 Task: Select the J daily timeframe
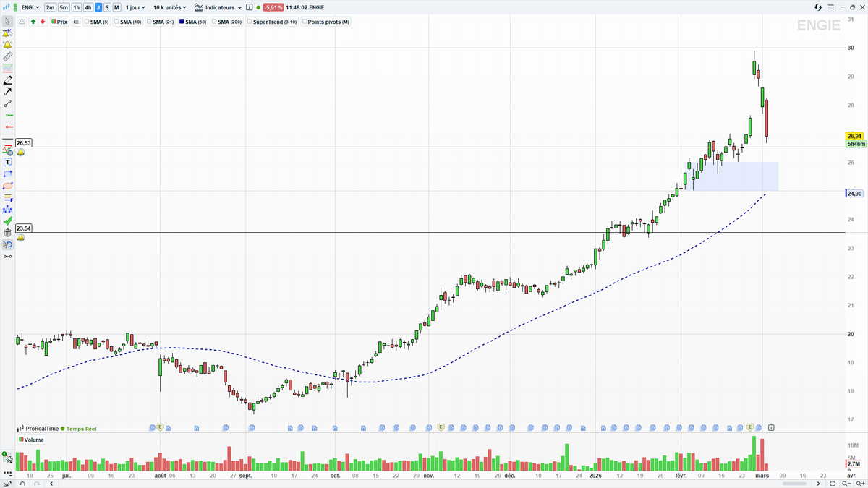pos(98,7)
